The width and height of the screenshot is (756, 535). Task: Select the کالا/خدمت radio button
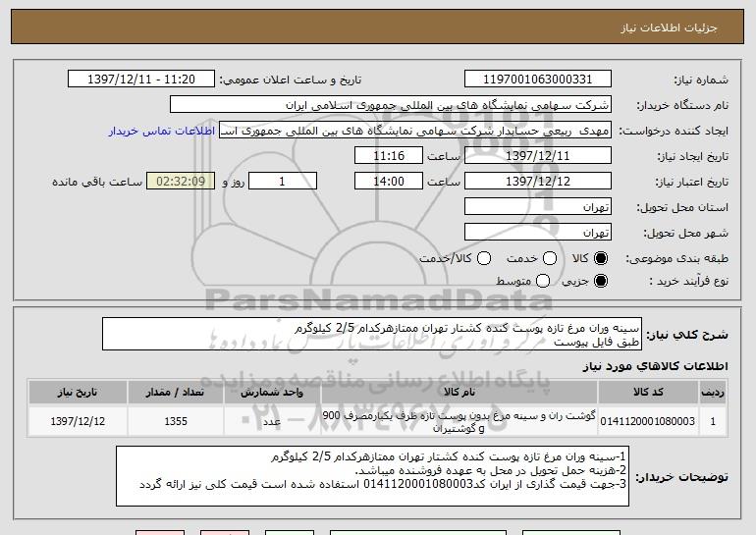click(484, 258)
